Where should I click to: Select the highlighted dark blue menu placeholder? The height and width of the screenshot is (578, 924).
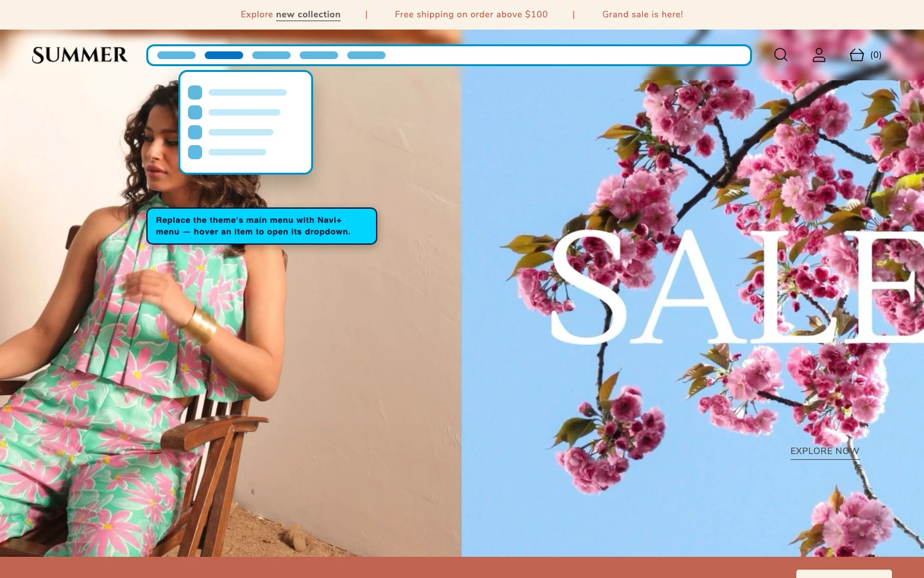[224, 55]
